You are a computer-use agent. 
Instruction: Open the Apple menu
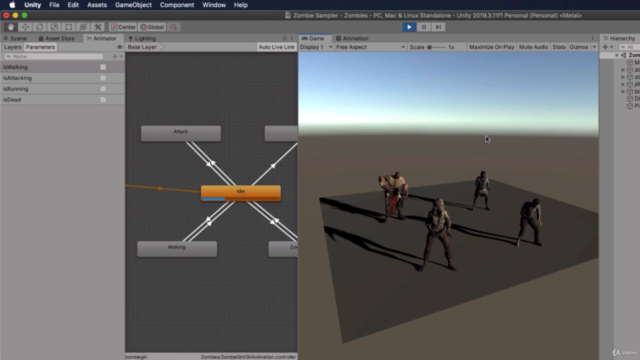pos(12,5)
